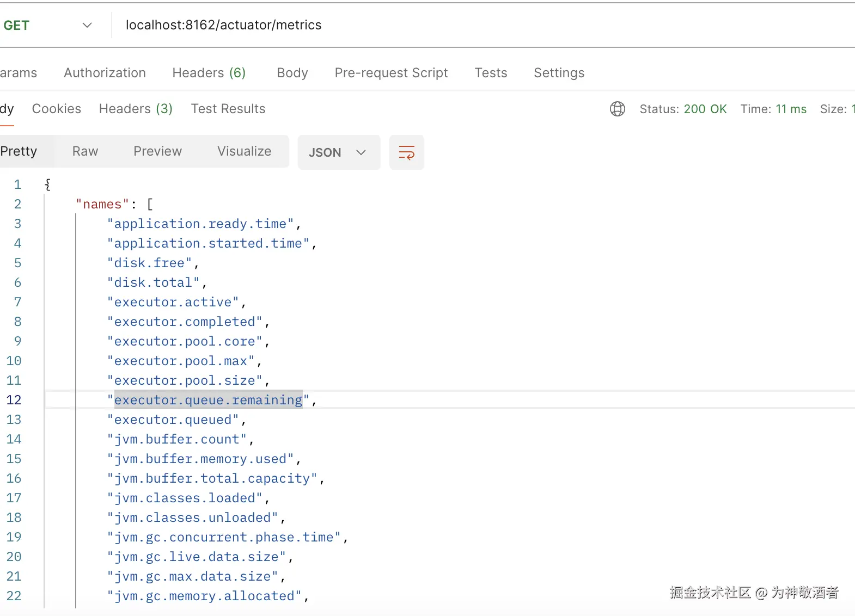The width and height of the screenshot is (855, 616).
Task: Go to the Tests tab
Action: pyautogui.click(x=491, y=73)
